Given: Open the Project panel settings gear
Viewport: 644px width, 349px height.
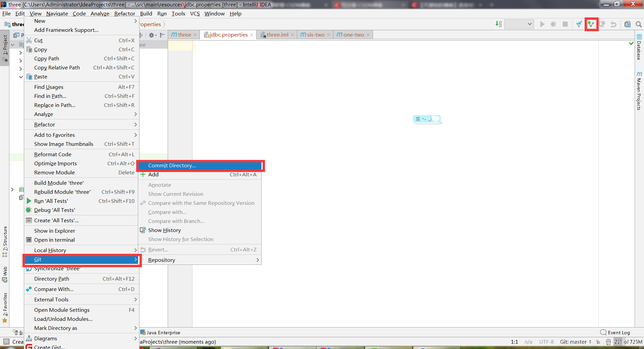Looking at the screenshot, I should click(153, 35).
